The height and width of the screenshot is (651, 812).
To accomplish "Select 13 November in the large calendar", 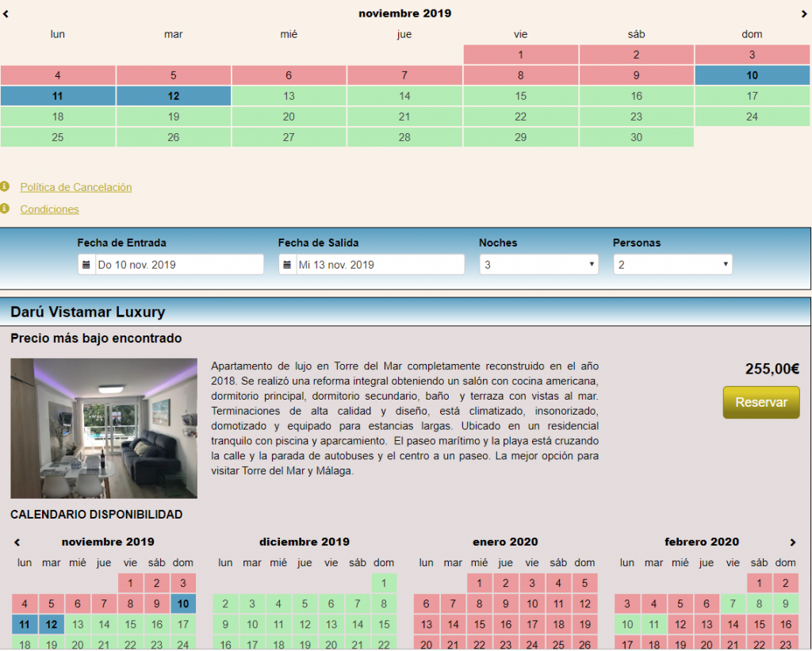I will pyautogui.click(x=289, y=96).
